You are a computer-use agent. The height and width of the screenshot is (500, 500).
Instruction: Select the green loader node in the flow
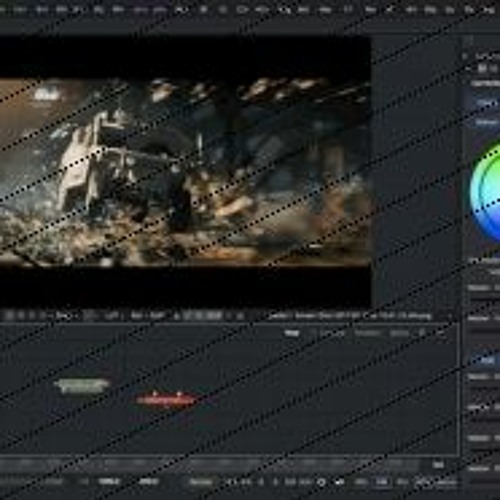coord(82,385)
